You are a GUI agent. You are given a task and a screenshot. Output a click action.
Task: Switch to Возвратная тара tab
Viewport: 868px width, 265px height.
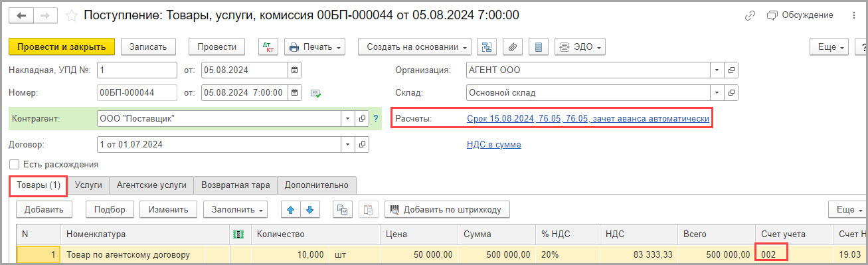click(x=235, y=185)
